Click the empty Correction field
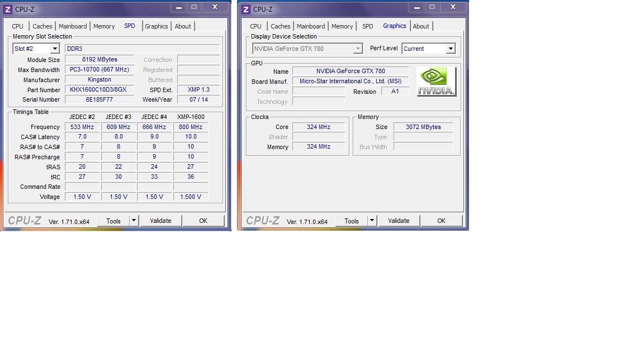The image size is (644, 362). 199,60
